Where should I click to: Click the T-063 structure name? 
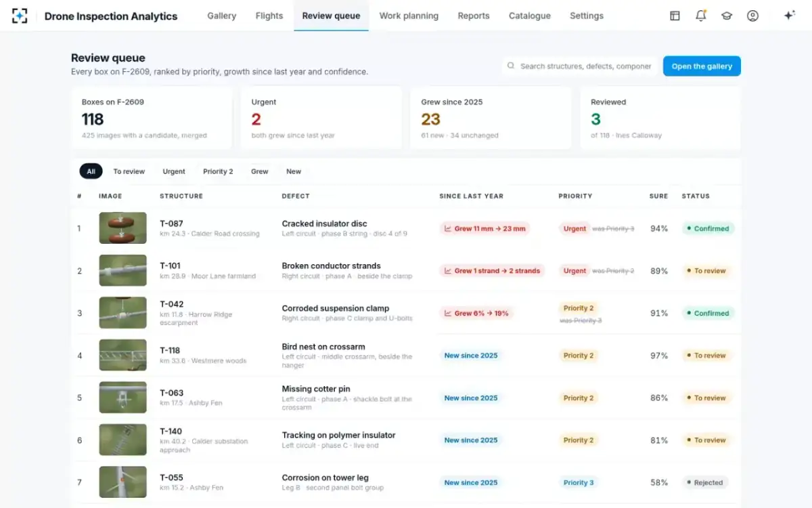coord(171,393)
